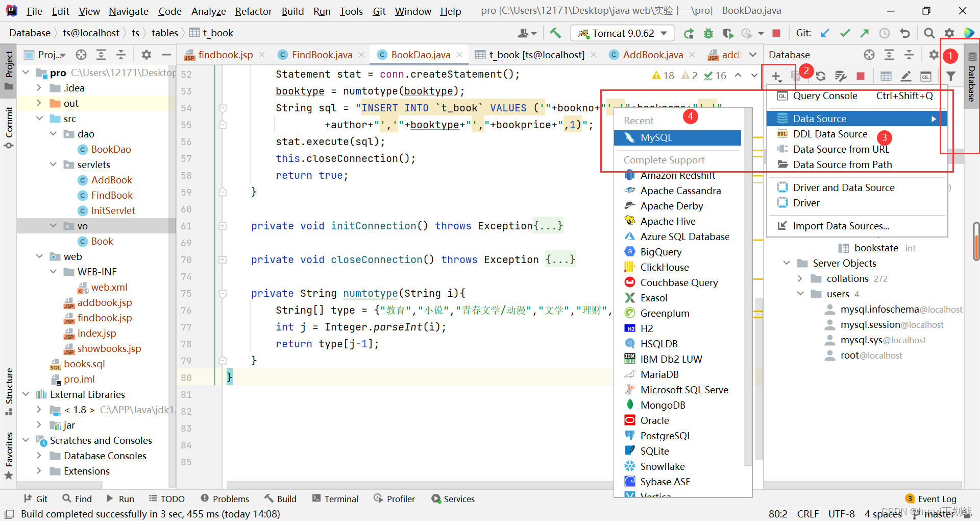Toggle the Profiler tool window
Screen dimensions: 980x521
tap(395, 499)
